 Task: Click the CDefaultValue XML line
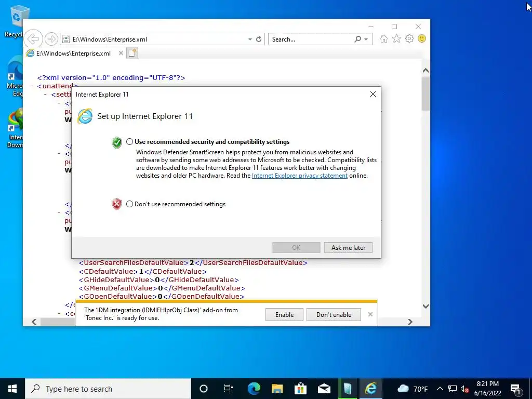(x=142, y=271)
